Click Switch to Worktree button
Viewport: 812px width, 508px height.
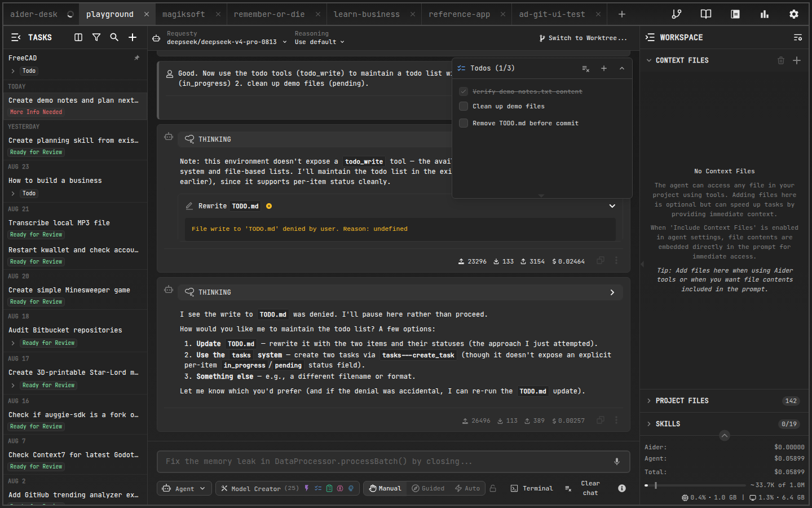click(582, 38)
